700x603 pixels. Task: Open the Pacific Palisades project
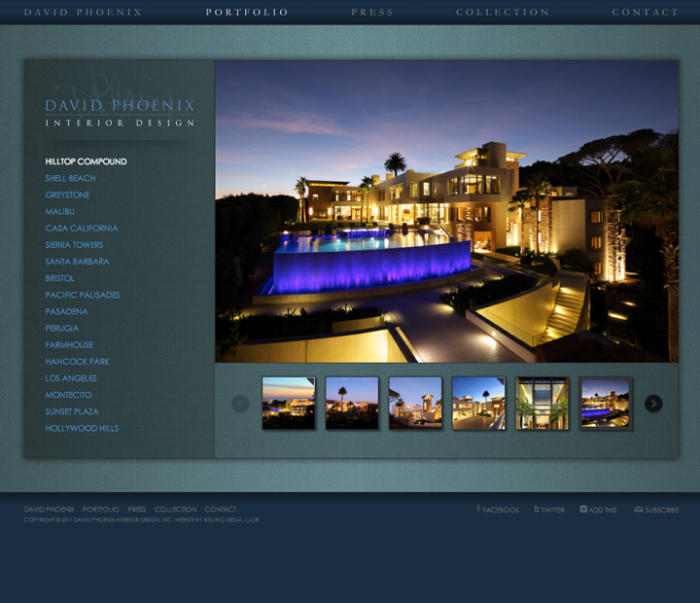pyautogui.click(x=83, y=295)
